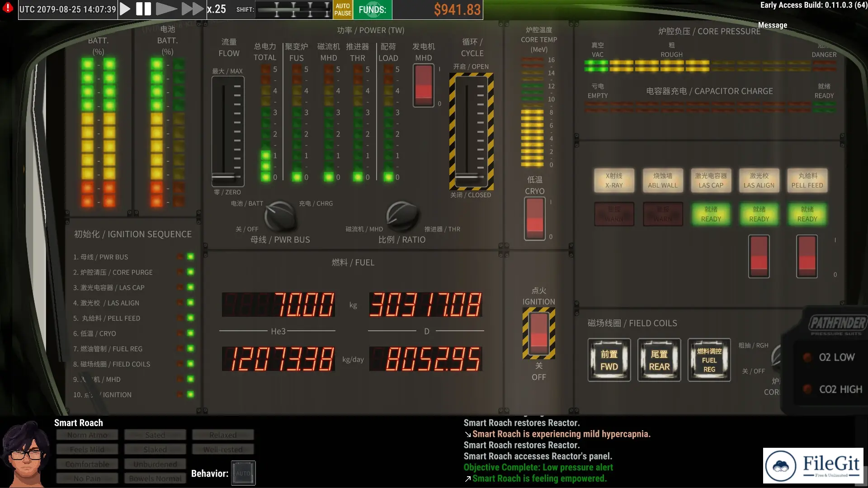Toggle the FUEL REG button
Screen dimensions: 868x488
click(x=709, y=360)
